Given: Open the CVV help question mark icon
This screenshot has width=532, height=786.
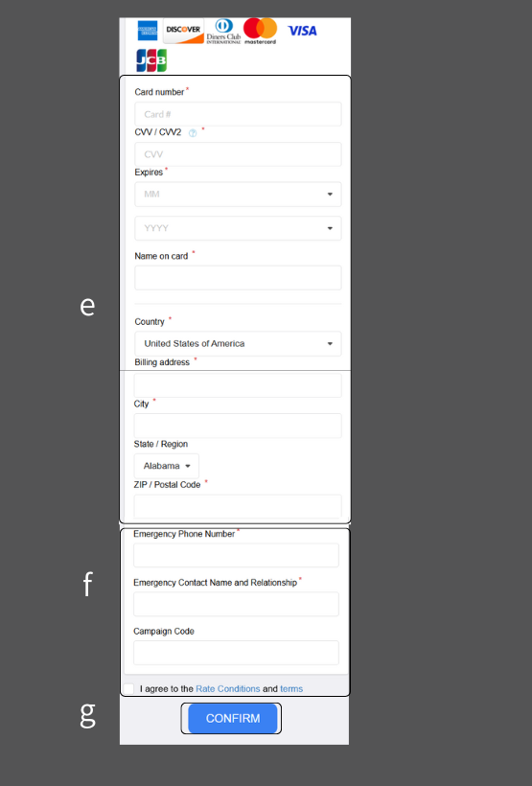Looking at the screenshot, I should tap(193, 133).
